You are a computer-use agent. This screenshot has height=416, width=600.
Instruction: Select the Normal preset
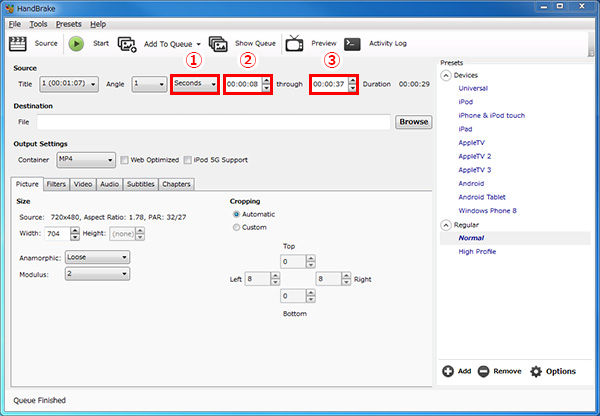[x=471, y=238]
